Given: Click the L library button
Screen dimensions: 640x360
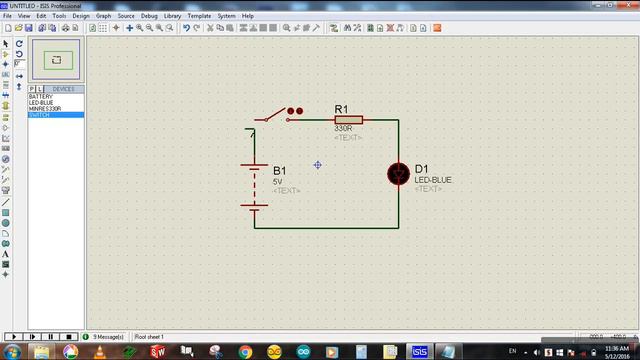Looking at the screenshot, I should click(x=40, y=89).
